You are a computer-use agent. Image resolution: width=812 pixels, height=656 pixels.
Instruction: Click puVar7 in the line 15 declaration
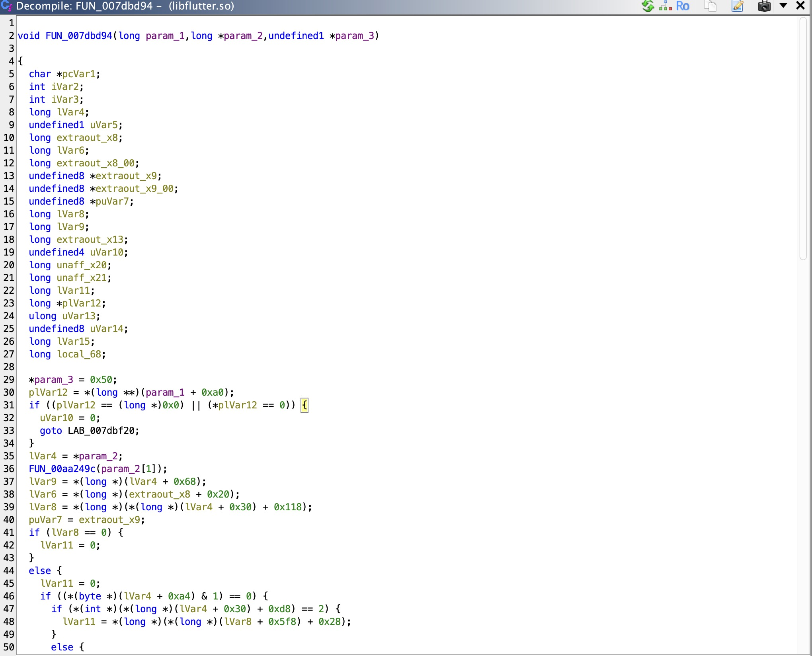click(x=112, y=201)
